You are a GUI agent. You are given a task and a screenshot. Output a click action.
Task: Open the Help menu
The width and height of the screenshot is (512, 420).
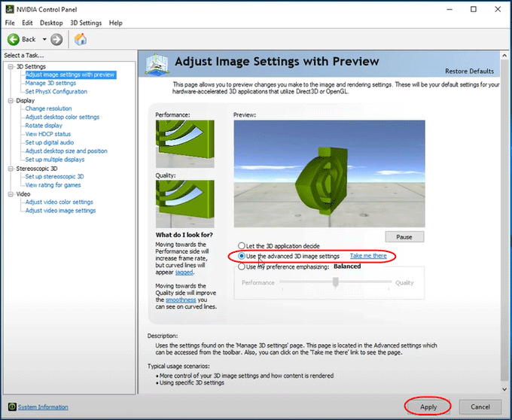pos(116,23)
